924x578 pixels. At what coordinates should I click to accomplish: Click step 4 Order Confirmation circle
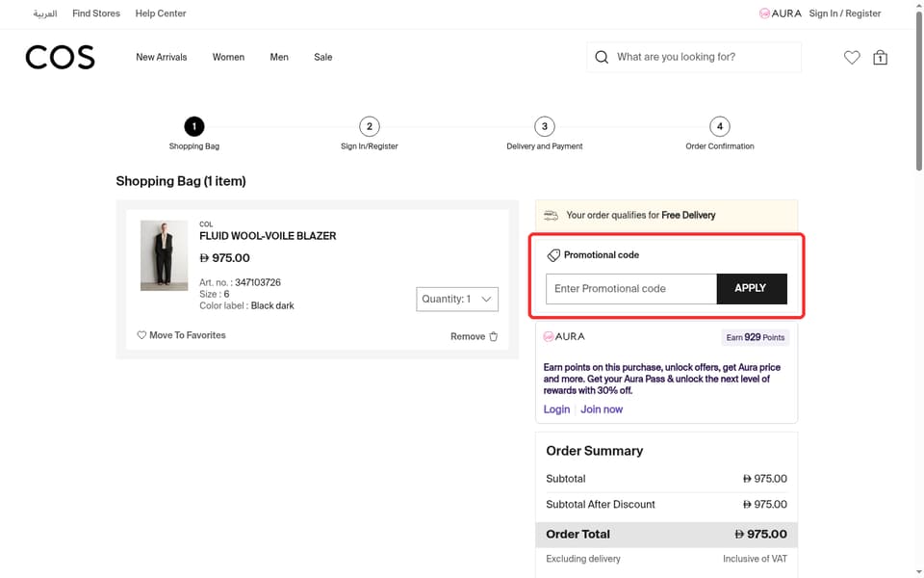720,126
